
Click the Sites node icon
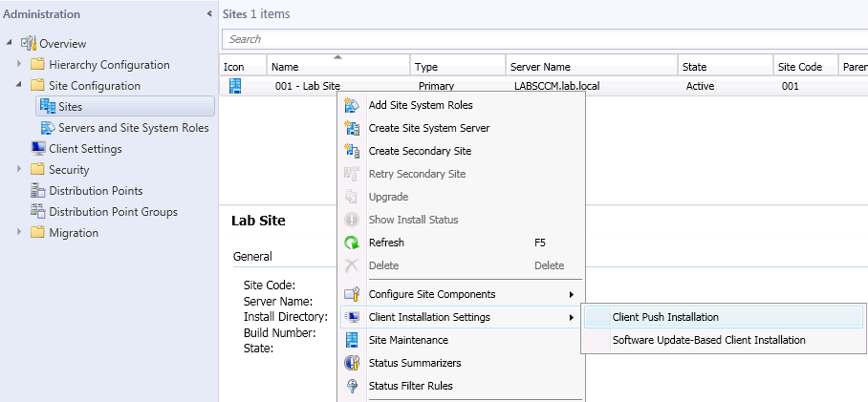(48, 106)
